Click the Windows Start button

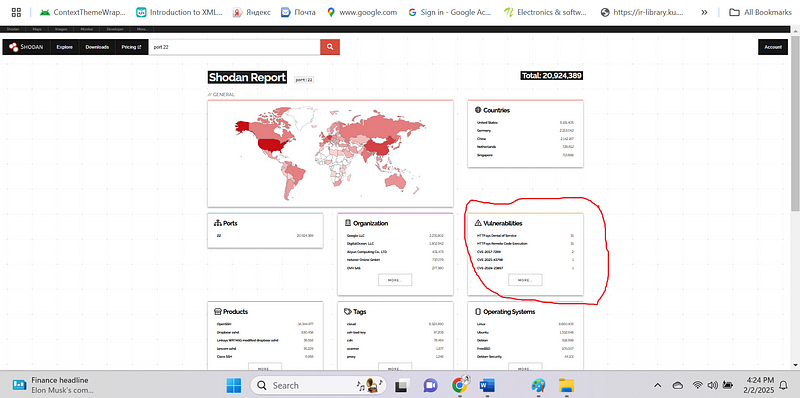[233, 385]
